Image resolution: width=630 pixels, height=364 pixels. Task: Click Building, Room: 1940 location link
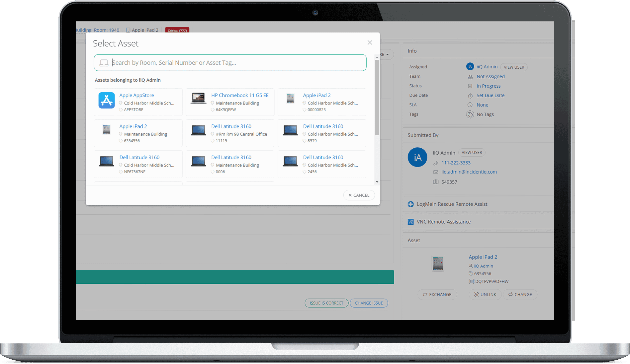(97, 30)
